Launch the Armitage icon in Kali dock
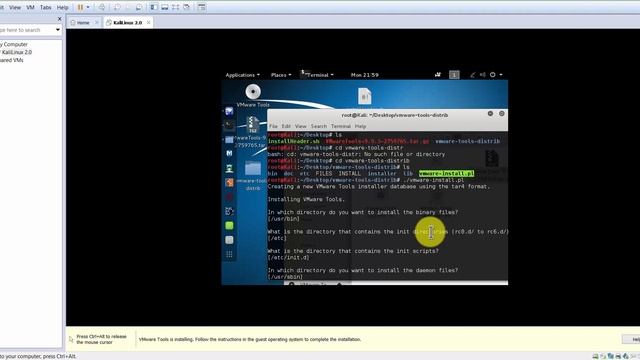 pyautogui.click(x=229, y=168)
